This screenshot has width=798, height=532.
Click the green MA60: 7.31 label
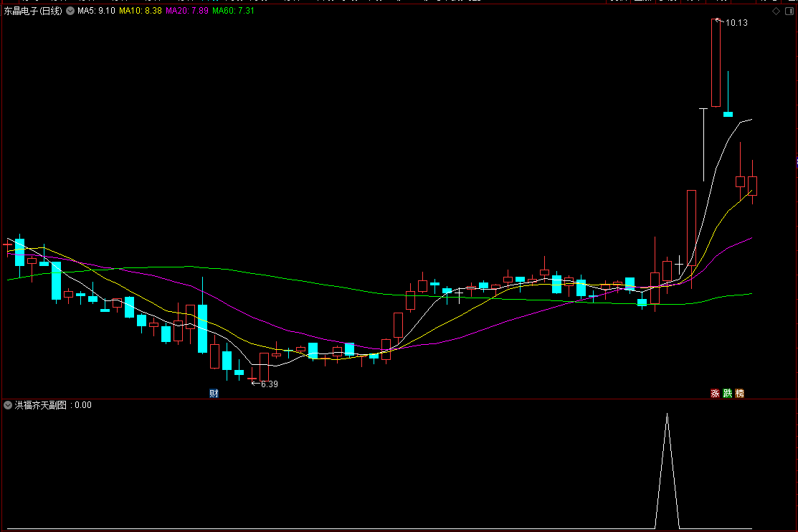233,11
